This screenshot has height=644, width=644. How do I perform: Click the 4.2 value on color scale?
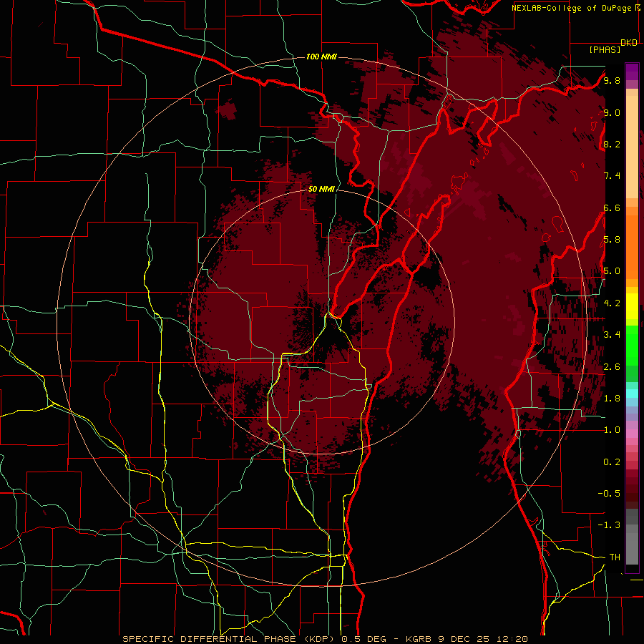coord(612,303)
